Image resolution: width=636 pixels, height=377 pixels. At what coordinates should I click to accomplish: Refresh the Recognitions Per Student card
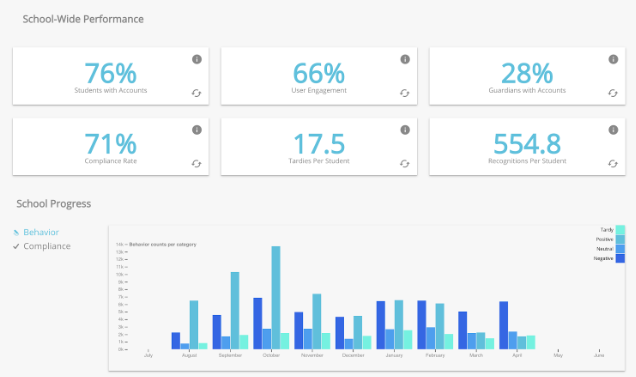613,164
